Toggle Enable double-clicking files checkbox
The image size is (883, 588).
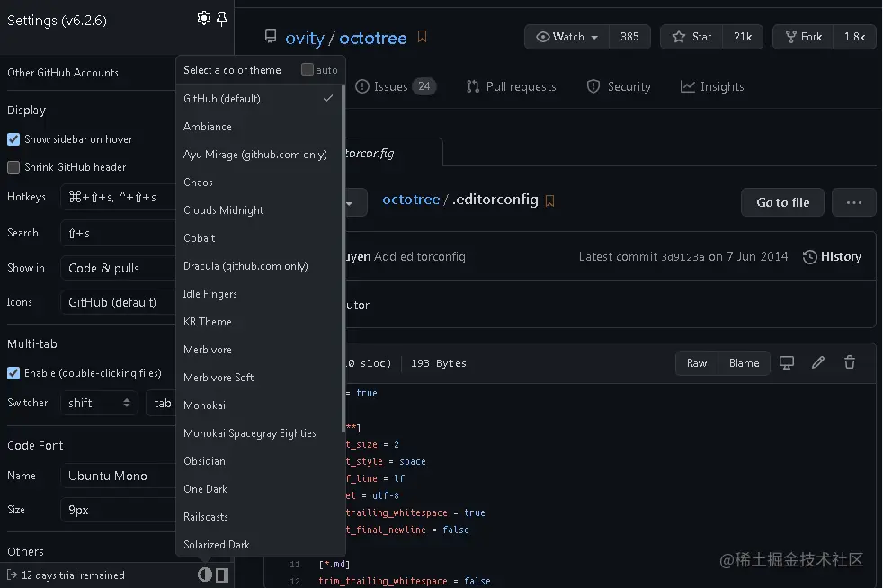coord(13,373)
